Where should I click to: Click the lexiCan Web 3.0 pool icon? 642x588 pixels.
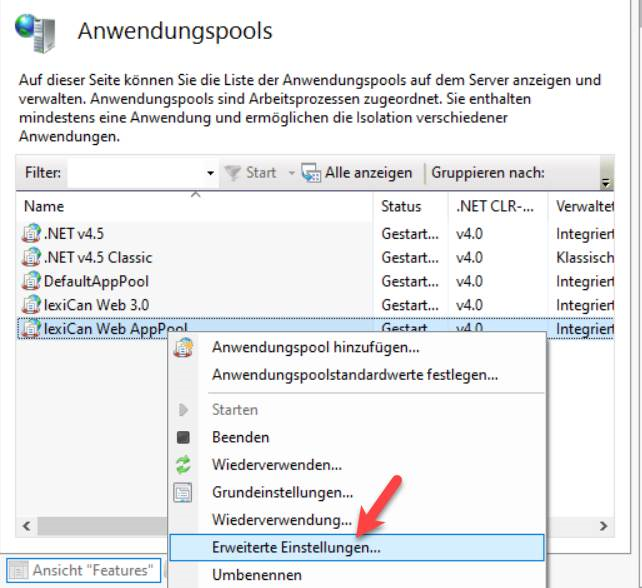pos(32,305)
